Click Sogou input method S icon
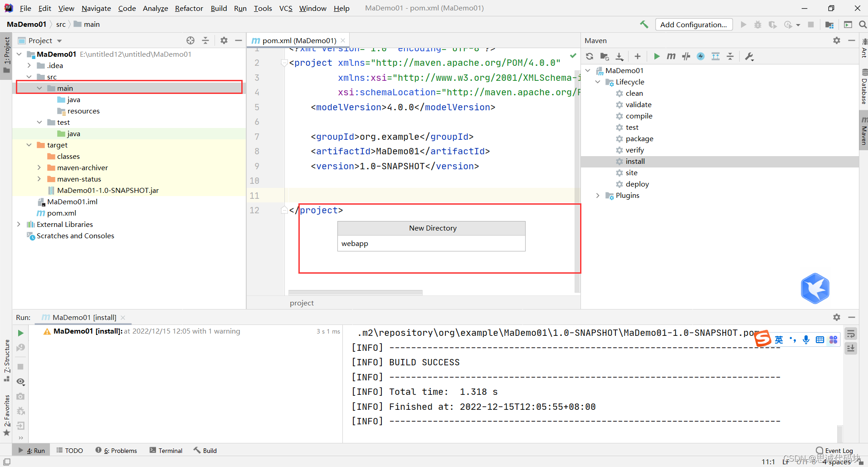868x467 pixels. click(762, 339)
